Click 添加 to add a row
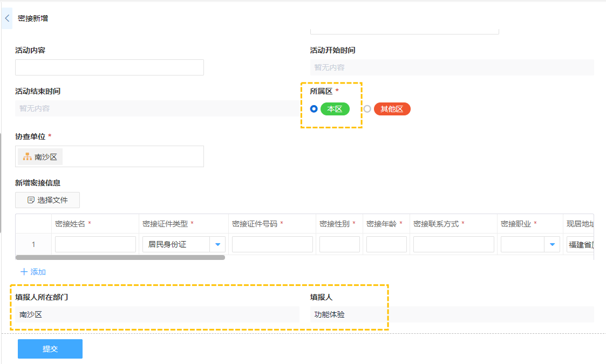 click(38, 272)
